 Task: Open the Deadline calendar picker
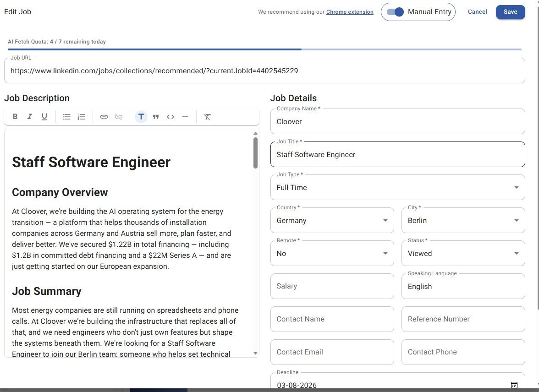[514, 385]
